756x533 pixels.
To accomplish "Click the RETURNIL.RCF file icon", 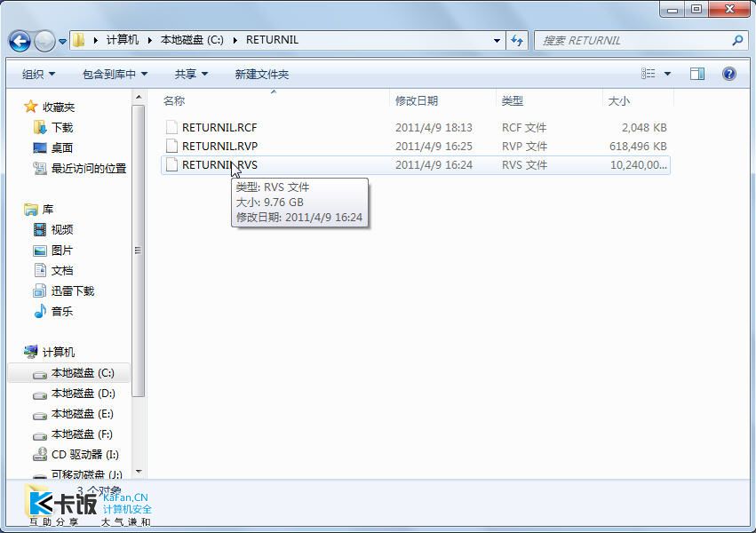I will (x=171, y=127).
